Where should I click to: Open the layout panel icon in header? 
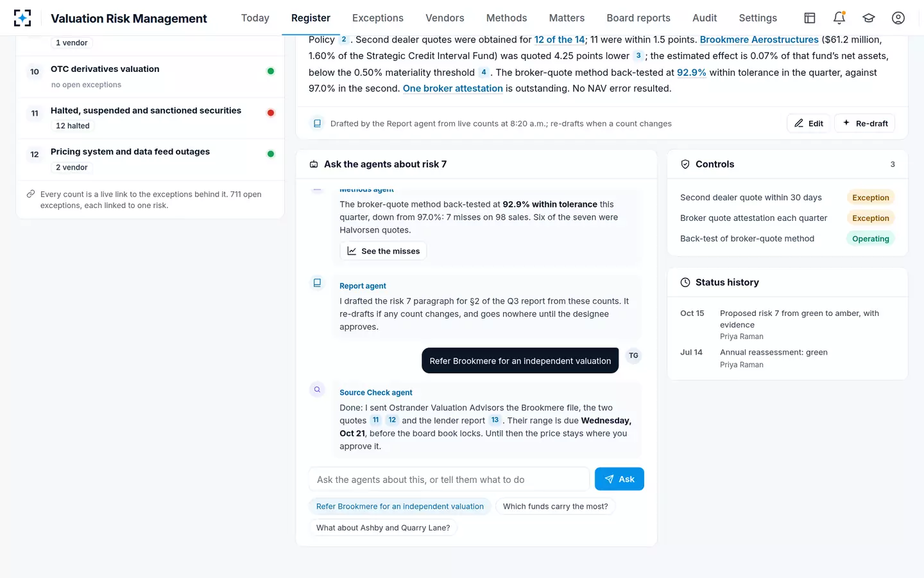(810, 18)
